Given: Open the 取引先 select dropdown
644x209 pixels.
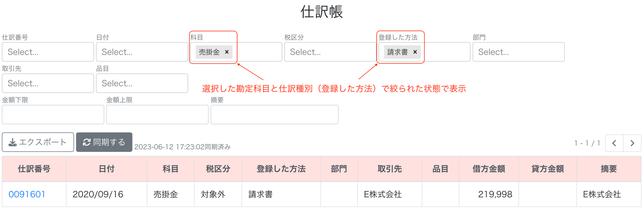Looking at the screenshot, I should point(48,83).
